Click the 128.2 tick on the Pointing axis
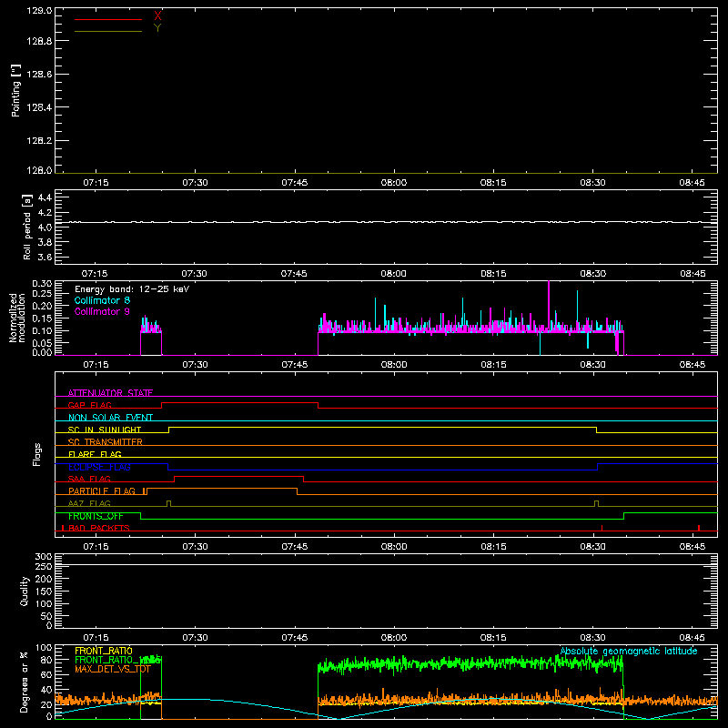 tap(39, 141)
